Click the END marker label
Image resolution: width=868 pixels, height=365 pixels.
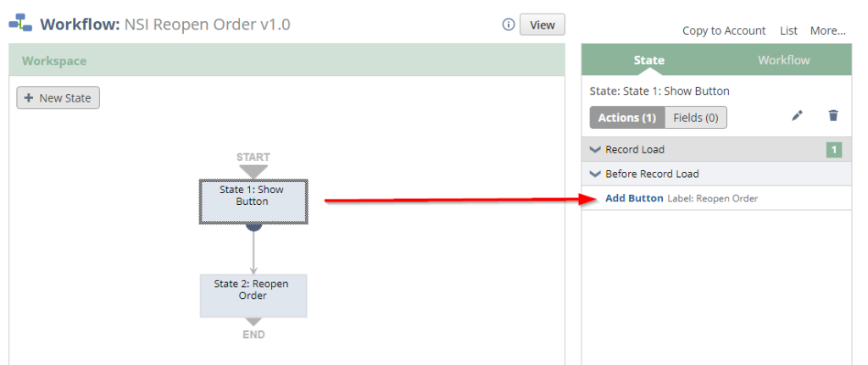[x=253, y=335]
